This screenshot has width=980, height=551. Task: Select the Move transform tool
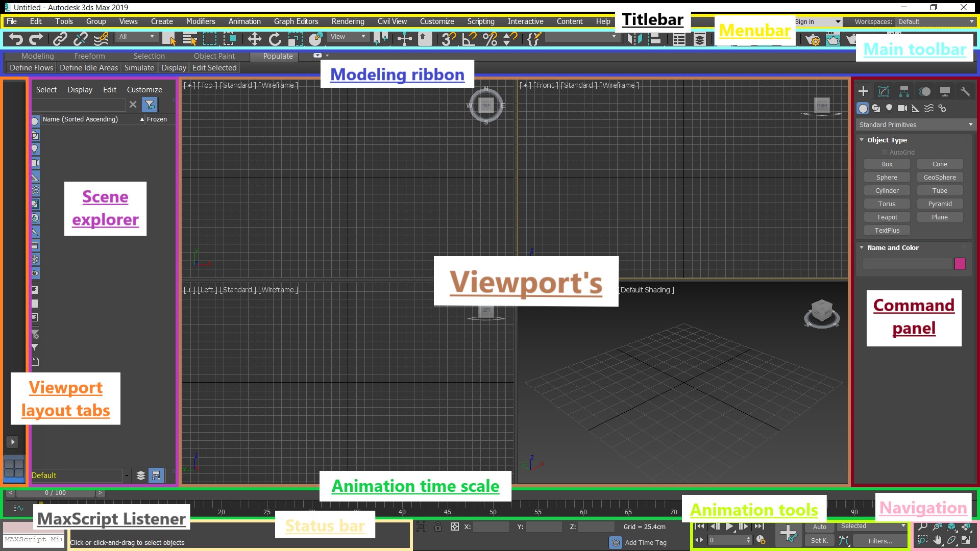[x=254, y=39]
